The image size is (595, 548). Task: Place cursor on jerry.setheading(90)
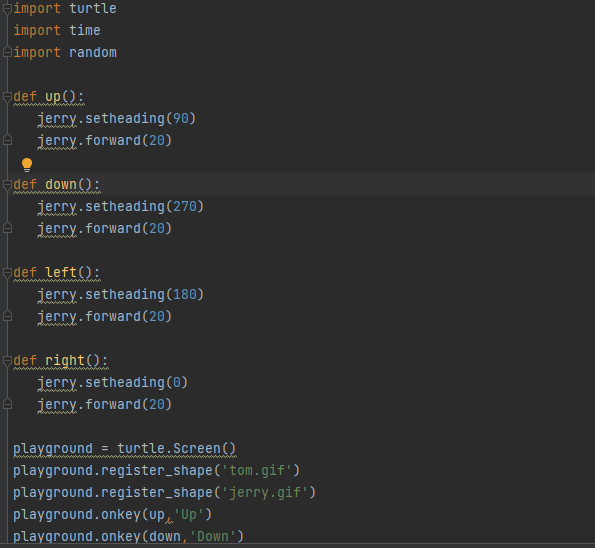click(x=116, y=119)
